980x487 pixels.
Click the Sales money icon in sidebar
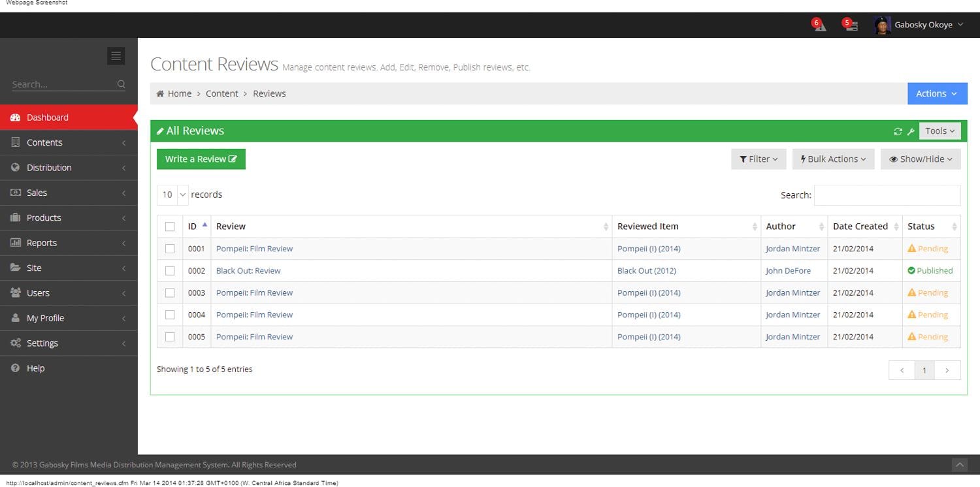pyautogui.click(x=16, y=193)
